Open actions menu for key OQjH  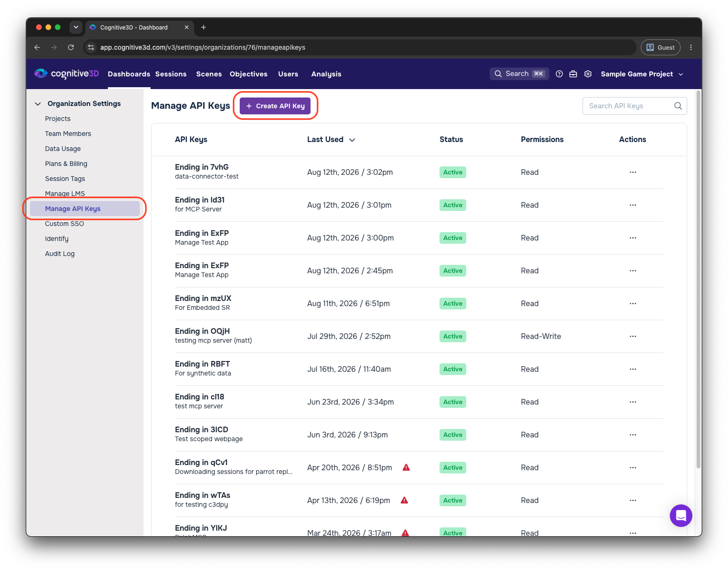coord(633,336)
